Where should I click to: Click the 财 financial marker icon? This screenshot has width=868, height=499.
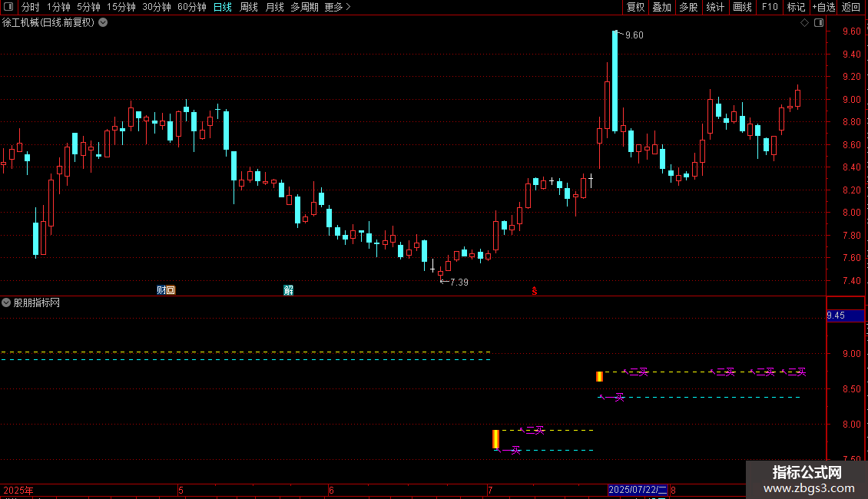(161, 290)
